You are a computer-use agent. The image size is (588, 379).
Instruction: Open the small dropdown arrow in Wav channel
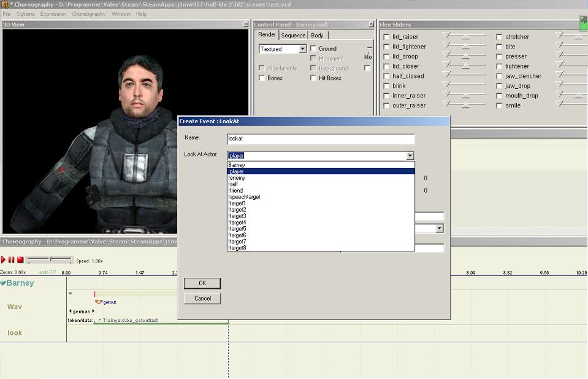70,293
